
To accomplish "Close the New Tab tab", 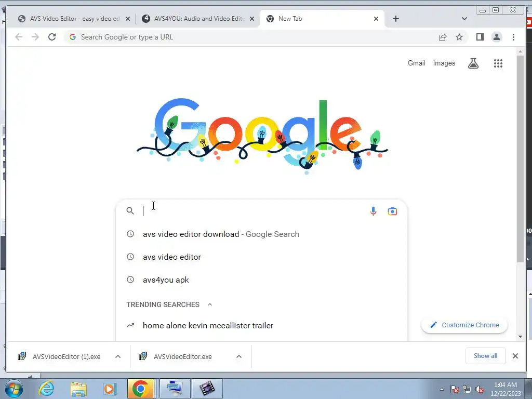I will click(x=376, y=19).
